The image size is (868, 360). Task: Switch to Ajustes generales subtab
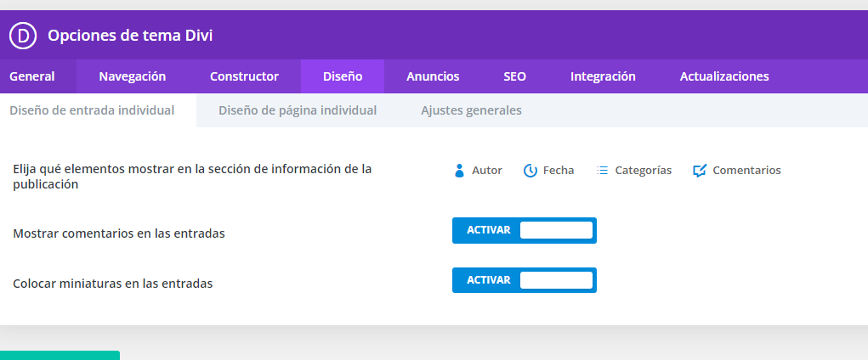pos(471,110)
